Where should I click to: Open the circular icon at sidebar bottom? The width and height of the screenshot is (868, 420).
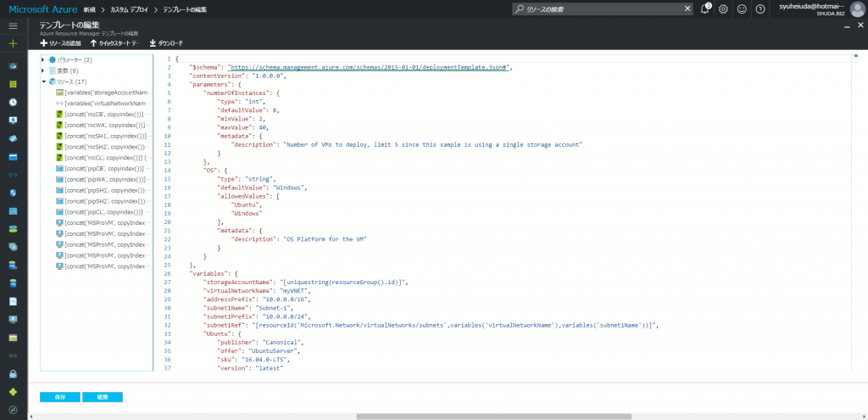14,410
